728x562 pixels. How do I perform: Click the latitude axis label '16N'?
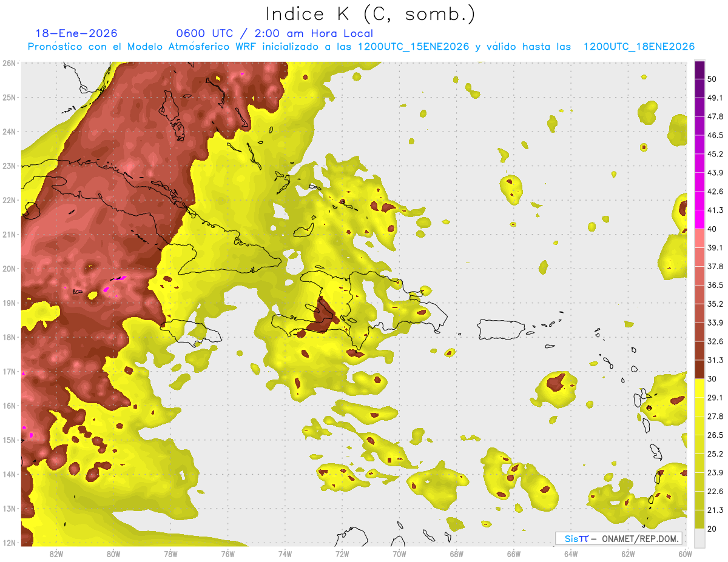coord(8,406)
